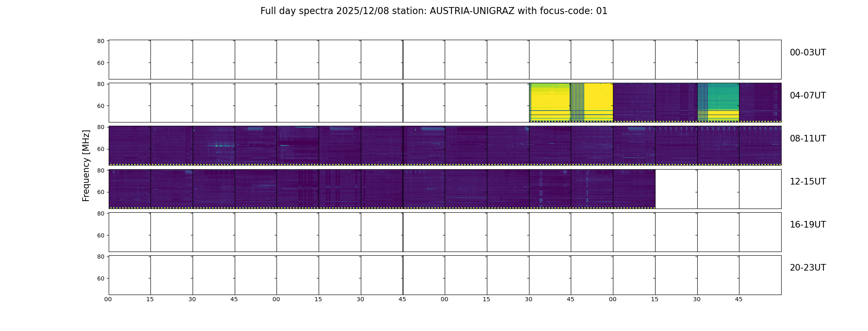Click the 60 tick label of the 12-15UT row

point(100,192)
